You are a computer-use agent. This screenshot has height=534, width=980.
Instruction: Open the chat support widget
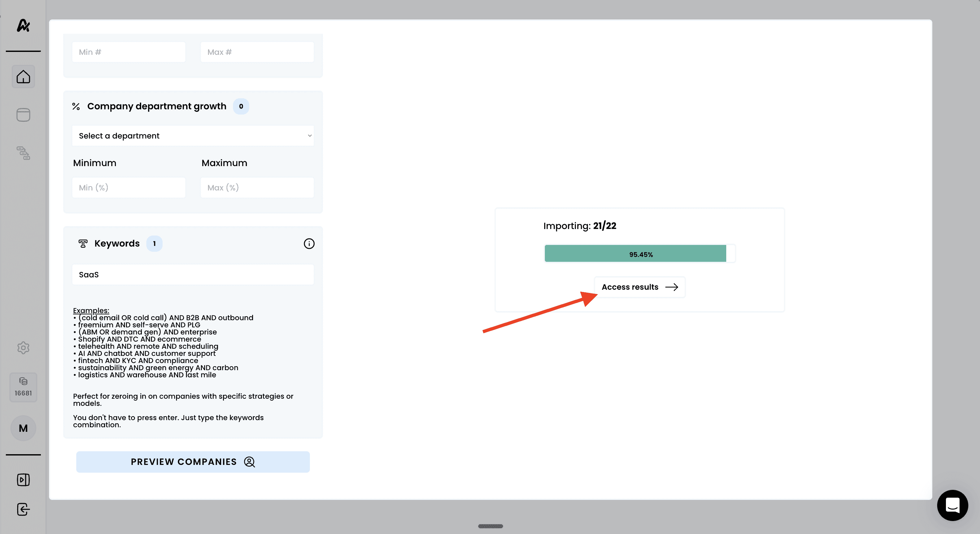tap(952, 505)
